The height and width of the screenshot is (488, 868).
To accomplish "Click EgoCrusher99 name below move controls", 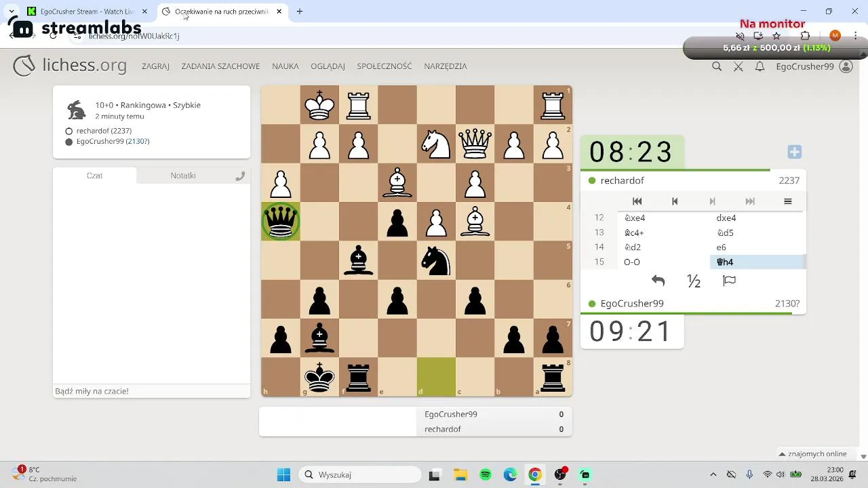I will click(x=632, y=304).
